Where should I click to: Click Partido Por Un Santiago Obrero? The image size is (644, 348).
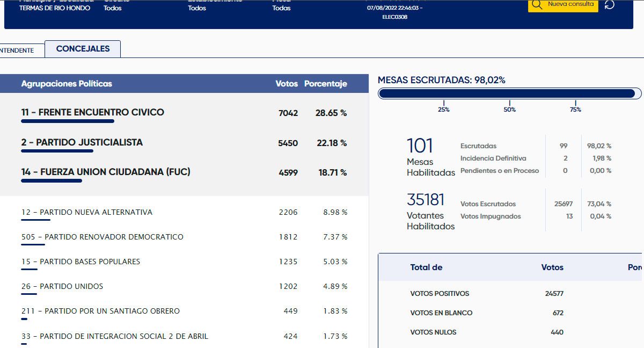(x=100, y=311)
